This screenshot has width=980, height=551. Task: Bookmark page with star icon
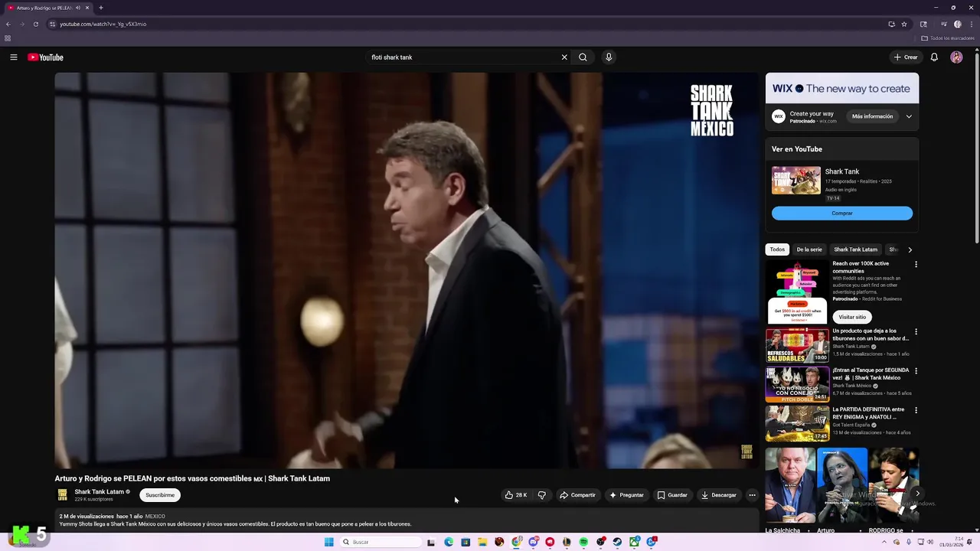point(904,24)
